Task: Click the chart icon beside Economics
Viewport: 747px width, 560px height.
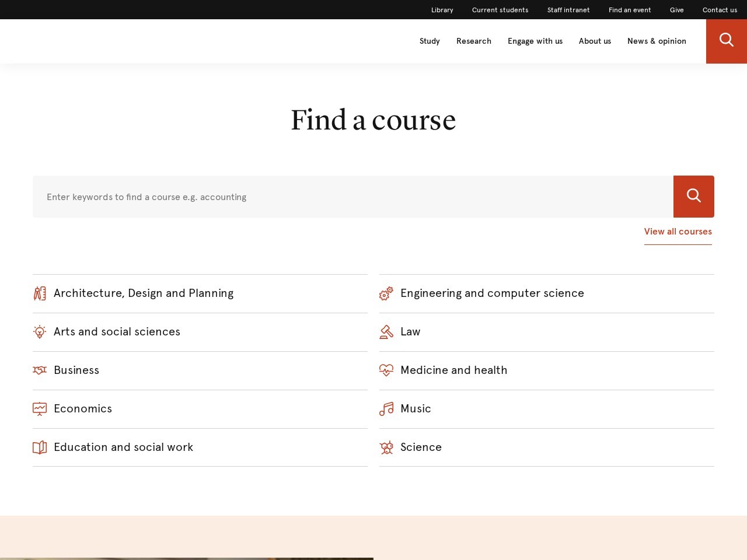Action: [40, 409]
